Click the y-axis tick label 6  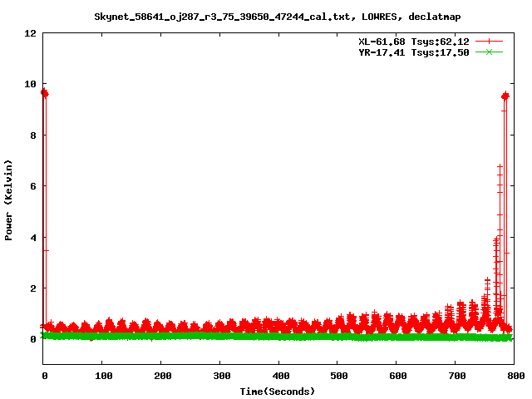point(33,186)
